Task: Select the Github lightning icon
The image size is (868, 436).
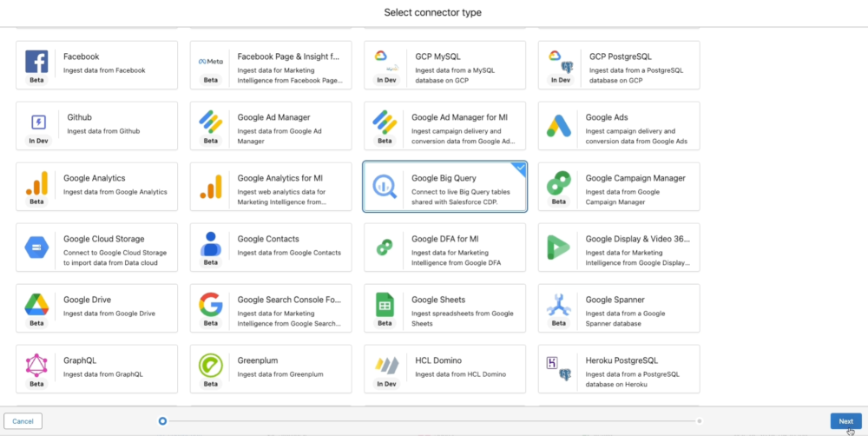Action: (39, 122)
